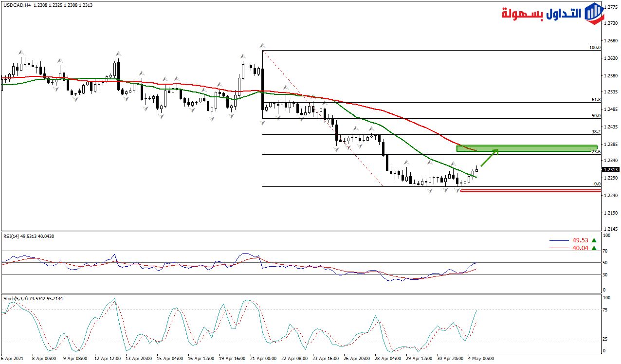Viewport: 621px width, 364px height.
Task: Click the 29 Apr 12:00 time label
Action: tap(419, 358)
